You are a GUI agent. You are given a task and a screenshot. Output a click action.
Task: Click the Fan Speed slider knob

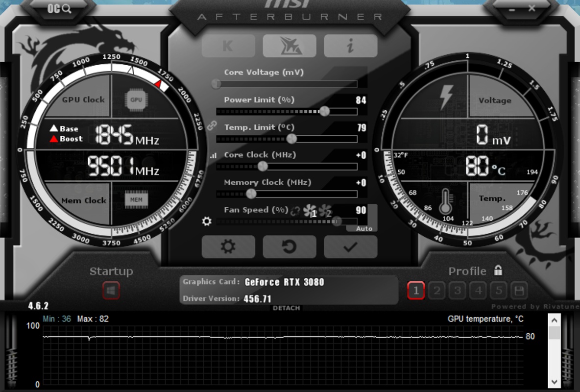coord(336,221)
